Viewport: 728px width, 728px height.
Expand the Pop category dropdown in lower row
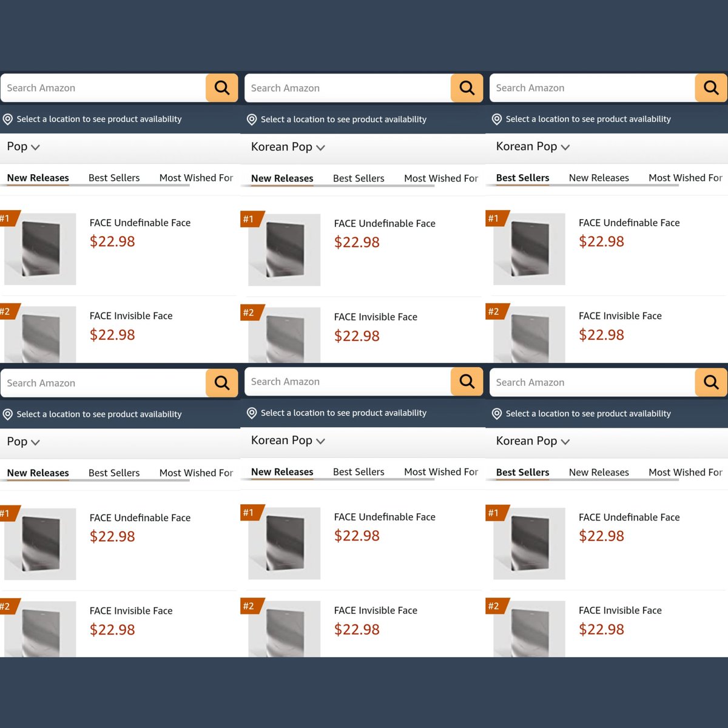tap(23, 442)
